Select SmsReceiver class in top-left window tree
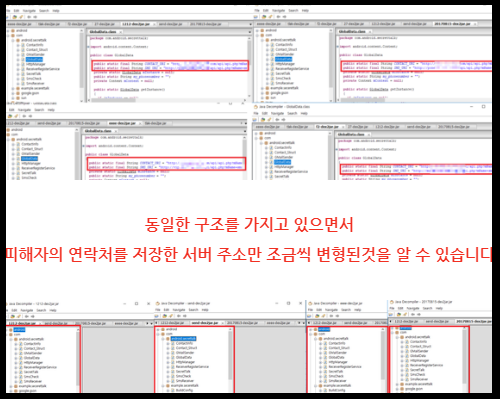This screenshot has width=500, height=399. 35,83
